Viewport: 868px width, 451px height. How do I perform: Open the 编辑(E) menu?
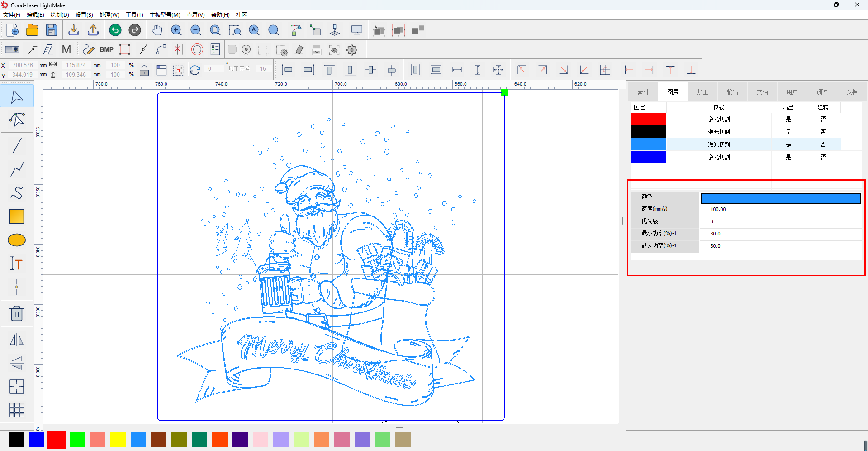click(36, 15)
